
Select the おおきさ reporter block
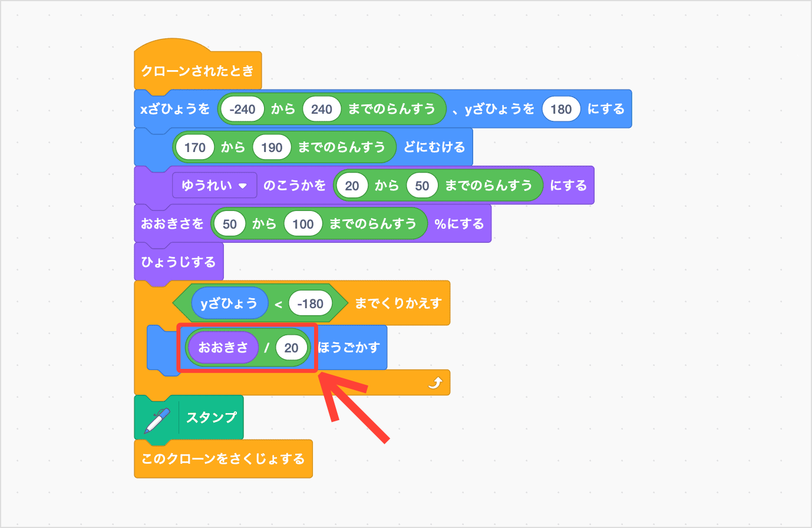coord(223,348)
